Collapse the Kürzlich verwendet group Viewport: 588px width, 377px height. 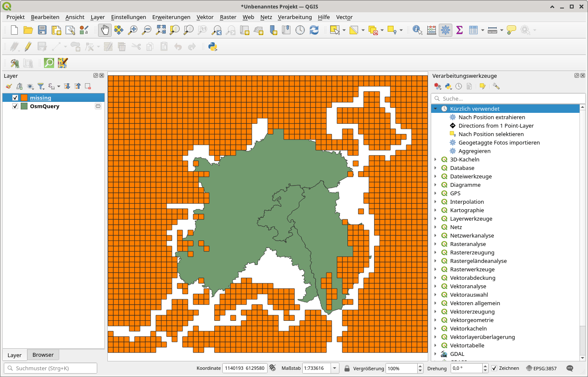pyautogui.click(x=435, y=109)
